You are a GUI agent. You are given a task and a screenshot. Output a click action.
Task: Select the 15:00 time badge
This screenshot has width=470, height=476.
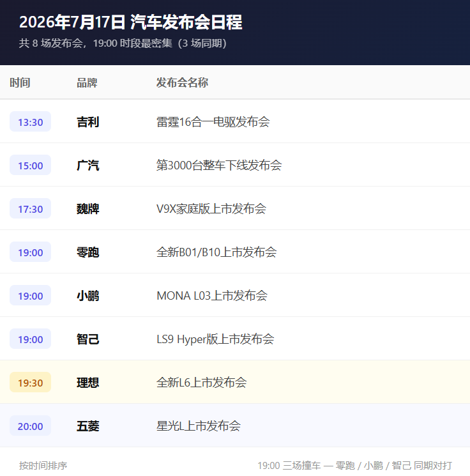click(x=31, y=165)
